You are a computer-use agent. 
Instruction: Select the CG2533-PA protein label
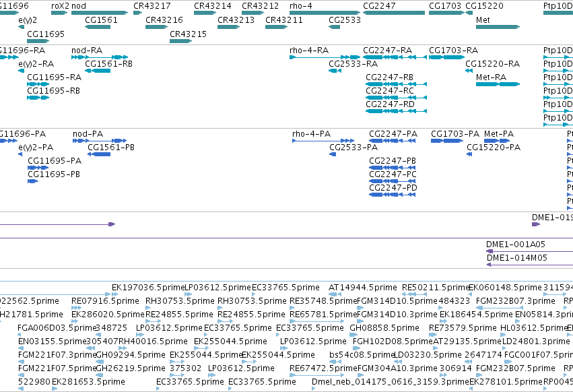coord(353,148)
